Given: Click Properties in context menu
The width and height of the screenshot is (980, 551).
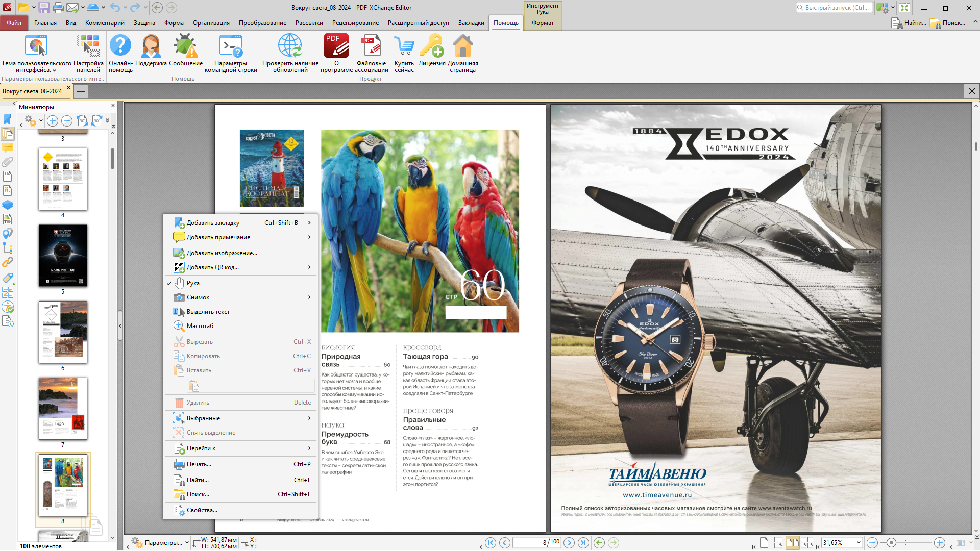Looking at the screenshot, I should 202,510.
